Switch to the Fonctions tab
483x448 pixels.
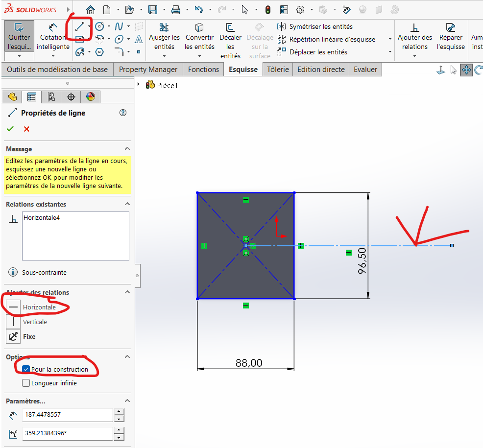point(204,70)
